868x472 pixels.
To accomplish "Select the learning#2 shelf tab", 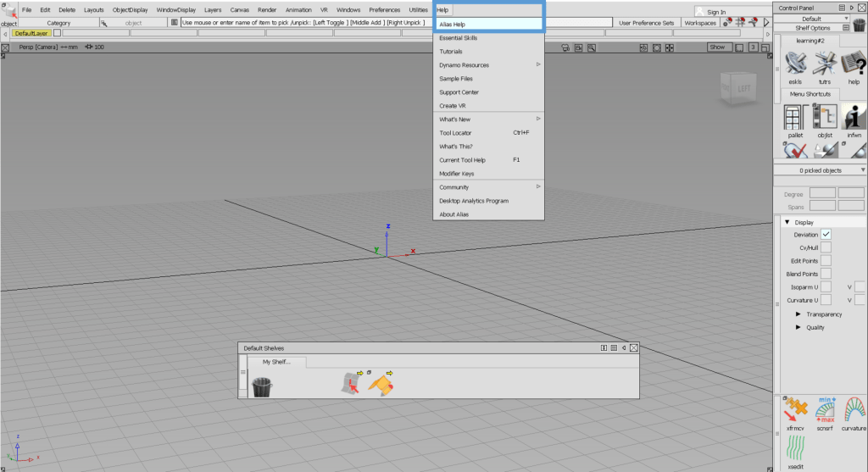I will 810,41.
